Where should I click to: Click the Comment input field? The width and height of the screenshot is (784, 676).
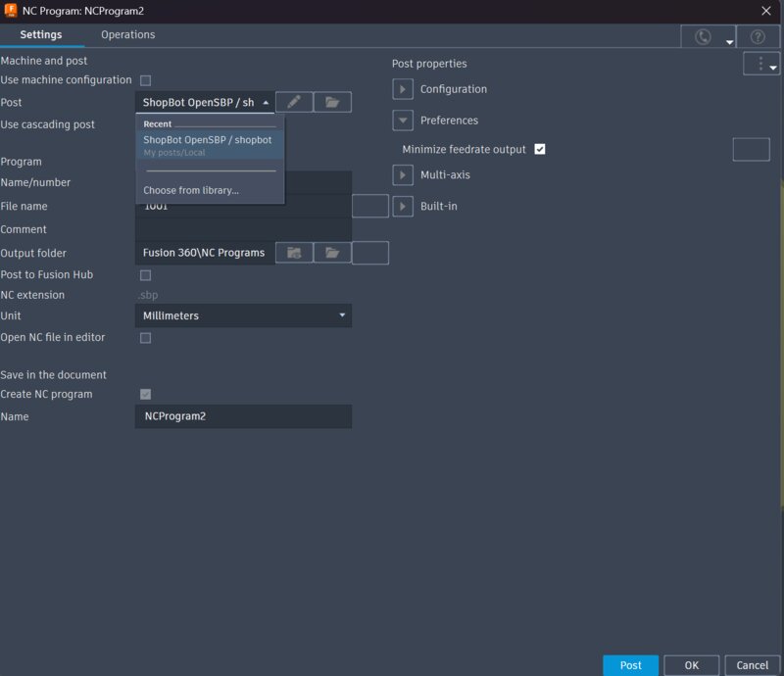pyautogui.click(x=243, y=229)
